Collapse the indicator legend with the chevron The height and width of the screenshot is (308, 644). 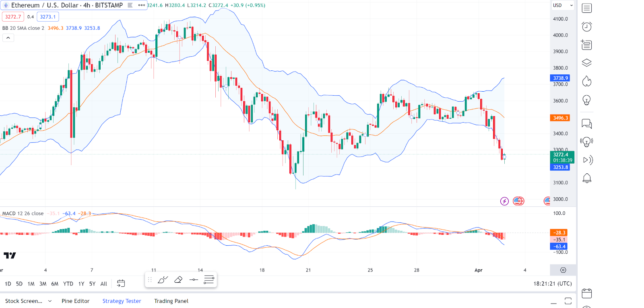(x=8, y=38)
